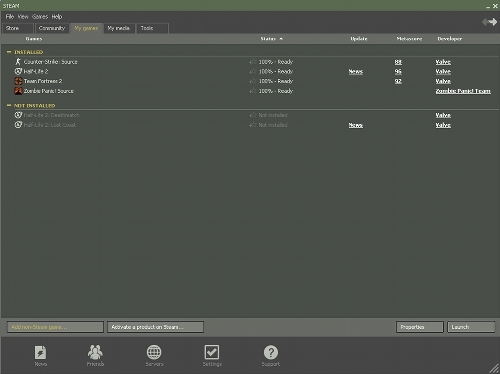Switch to the Community tab
The height and width of the screenshot is (374, 500).
coord(52,28)
